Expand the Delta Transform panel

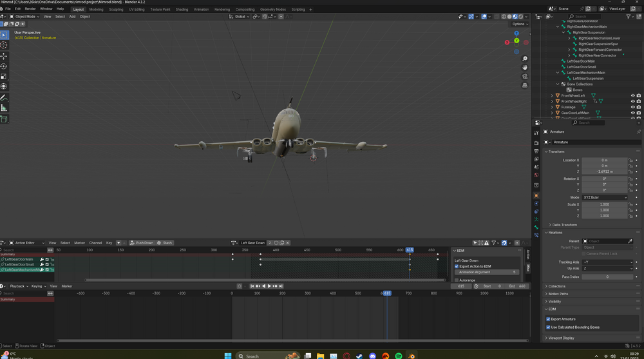[x=563, y=225]
